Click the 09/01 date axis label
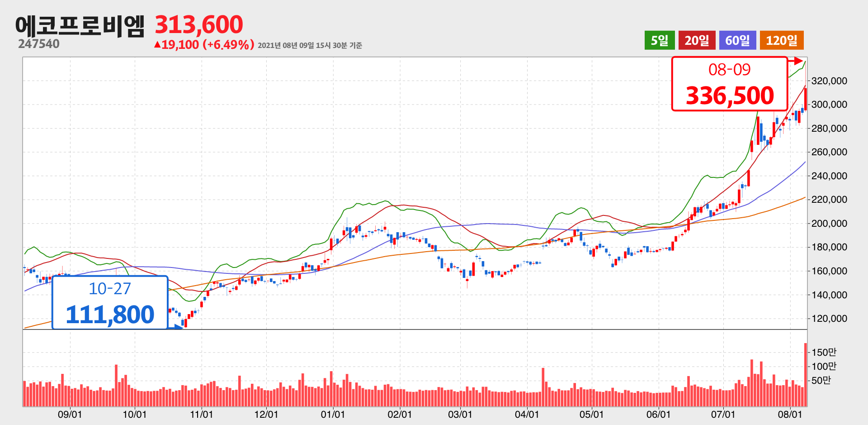This screenshot has width=868, height=425. click(70, 415)
